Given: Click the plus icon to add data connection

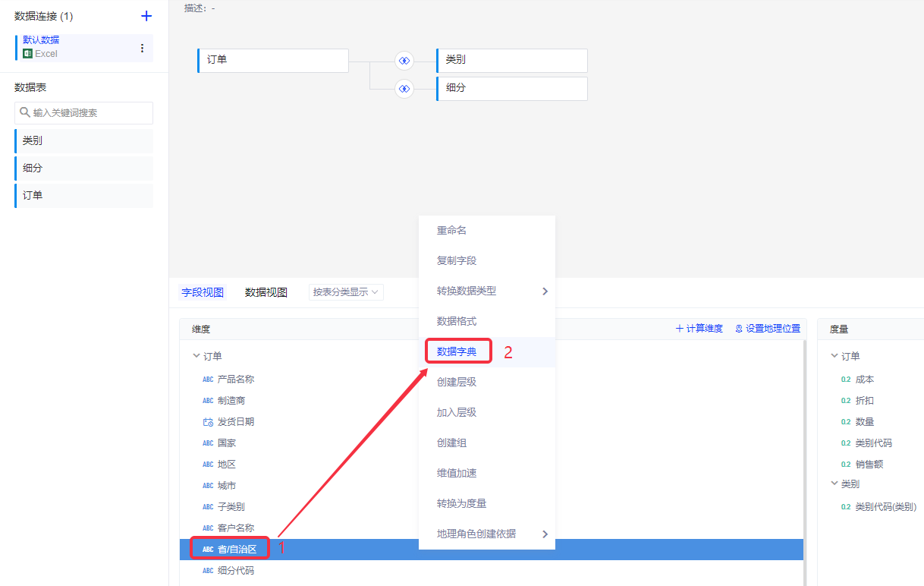Looking at the screenshot, I should tap(146, 16).
